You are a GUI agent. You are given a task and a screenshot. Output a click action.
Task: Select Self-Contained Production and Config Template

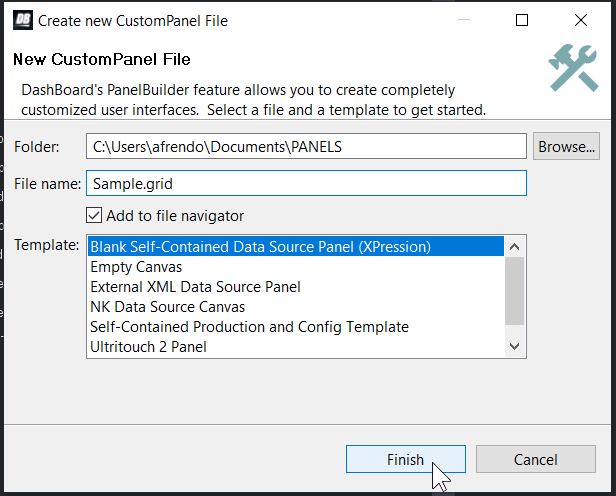249,327
